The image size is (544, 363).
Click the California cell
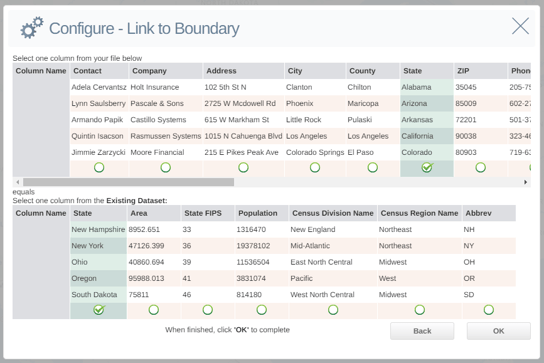(427, 136)
